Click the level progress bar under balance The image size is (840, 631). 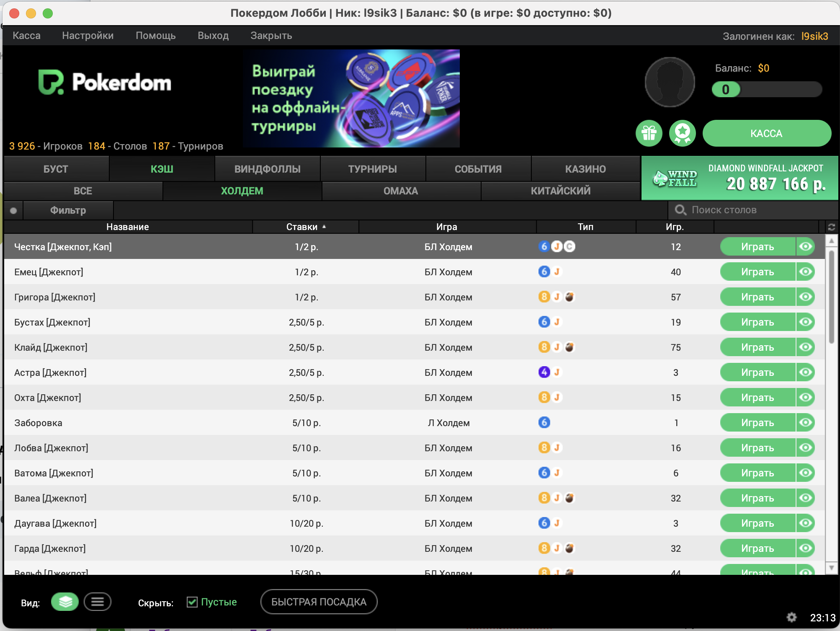[x=767, y=89]
